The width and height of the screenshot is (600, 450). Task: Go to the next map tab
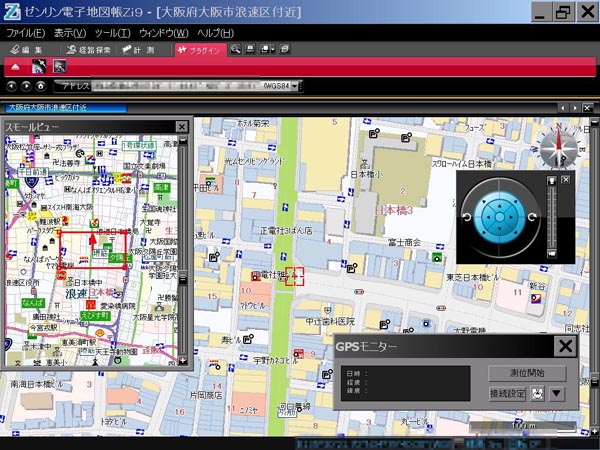coord(574,108)
